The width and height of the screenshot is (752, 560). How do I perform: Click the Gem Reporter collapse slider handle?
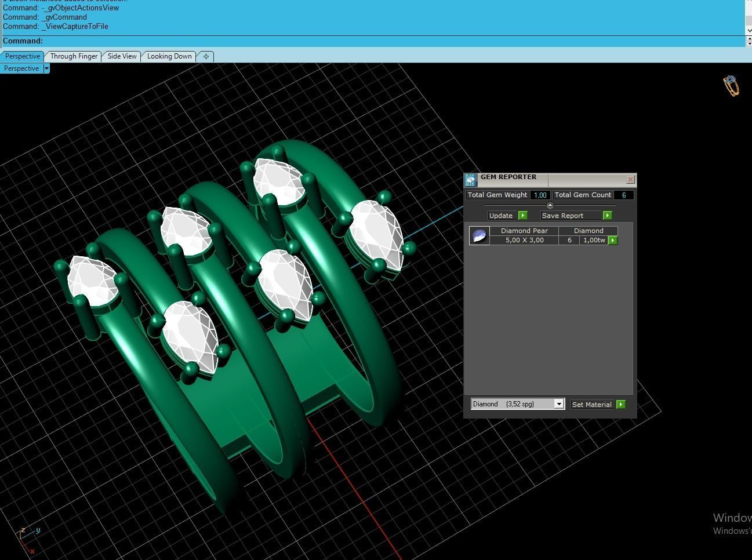[x=550, y=205]
